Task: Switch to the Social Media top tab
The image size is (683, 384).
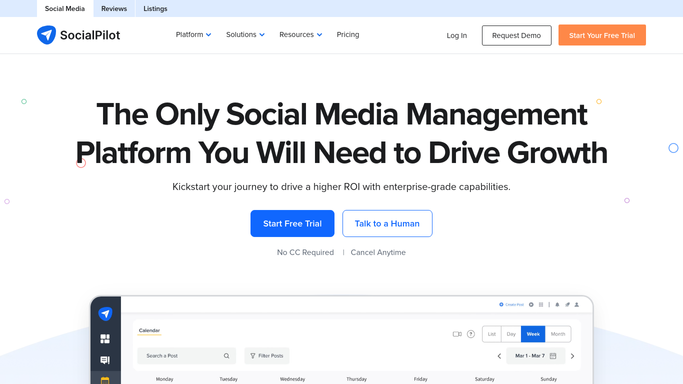Action: 65,9
